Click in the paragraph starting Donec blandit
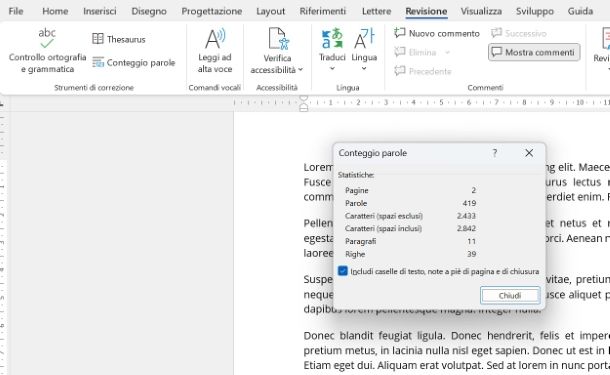The image size is (610, 375). tap(457, 350)
